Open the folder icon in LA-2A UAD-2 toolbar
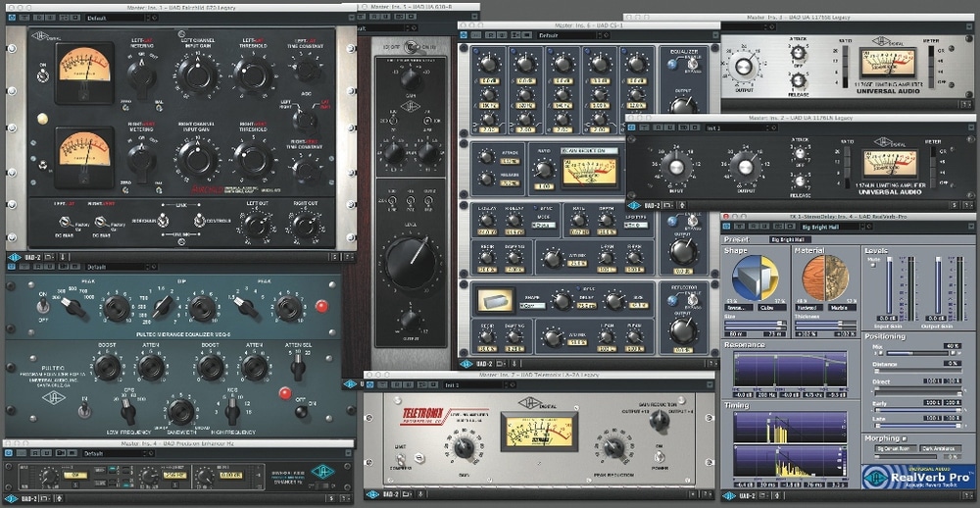980x508 pixels. pyautogui.click(x=407, y=494)
